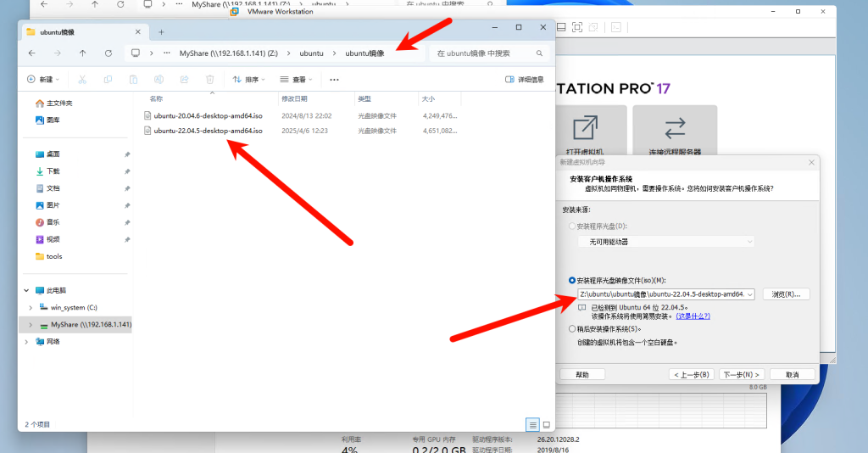The width and height of the screenshot is (868, 453).
Task: Add a new Explorer tab with plus
Action: coord(161,32)
